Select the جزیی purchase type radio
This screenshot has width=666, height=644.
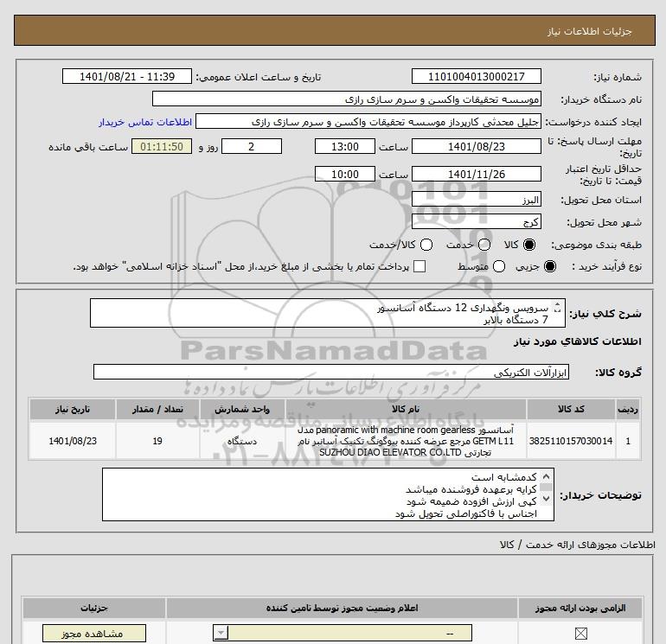(549, 266)
